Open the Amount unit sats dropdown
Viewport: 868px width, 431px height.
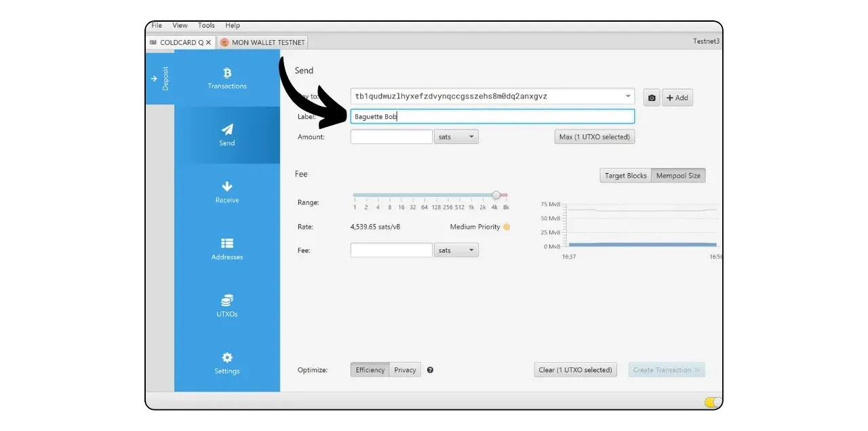tap(456, 137)
